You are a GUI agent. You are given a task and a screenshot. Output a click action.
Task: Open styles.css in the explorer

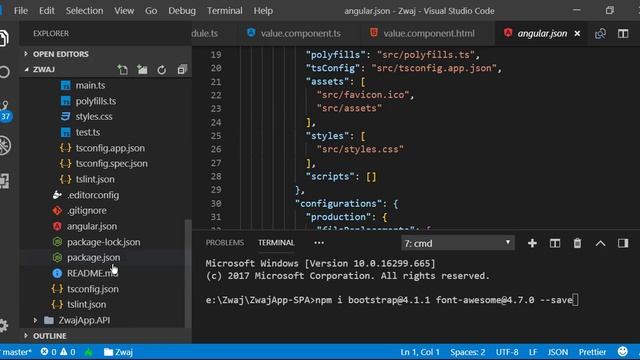(x=93, y=116)
